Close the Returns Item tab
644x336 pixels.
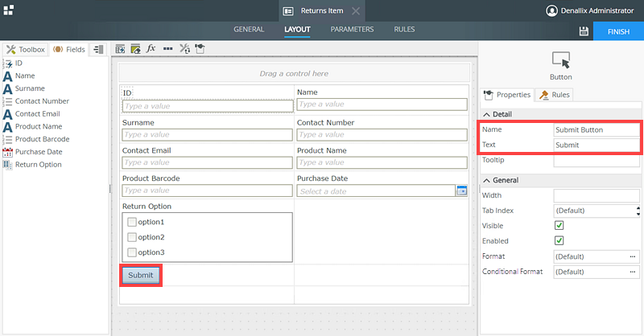357,11
